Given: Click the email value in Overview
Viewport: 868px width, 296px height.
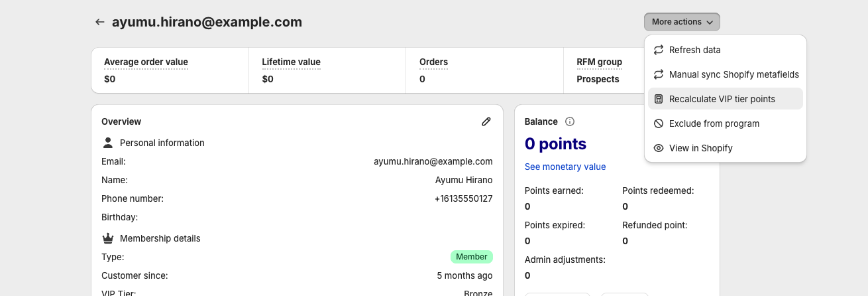Looking at the screenshot, I should (433, 161).
